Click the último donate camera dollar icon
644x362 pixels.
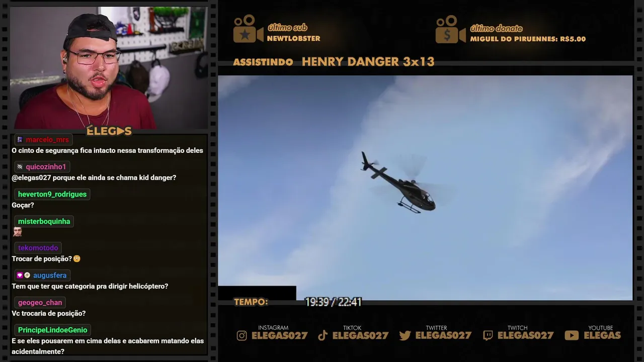click(x=451, y=29)
